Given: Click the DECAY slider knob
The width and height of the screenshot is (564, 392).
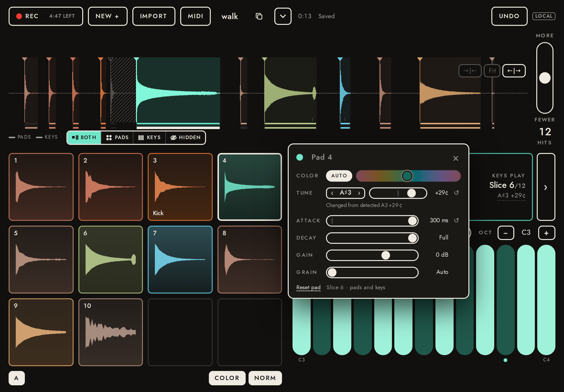Looking at the screenshot, I should coord(412,238).
